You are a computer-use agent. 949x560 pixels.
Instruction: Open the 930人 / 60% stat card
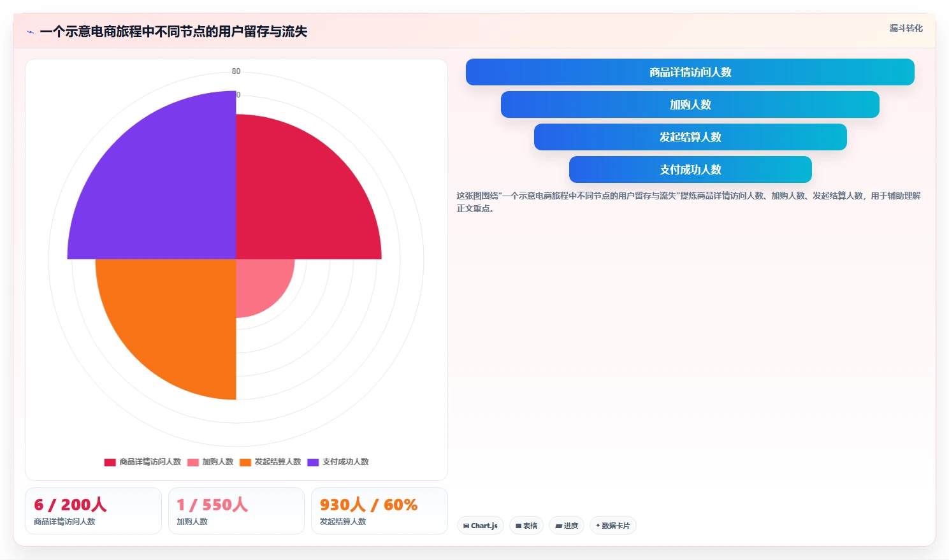point(379,511)
